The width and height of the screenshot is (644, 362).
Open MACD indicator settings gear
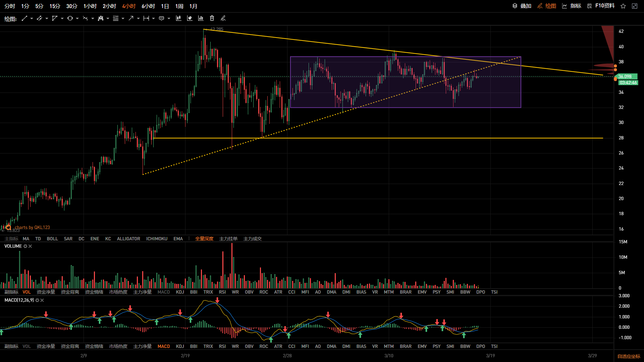(x=37, y=300)
